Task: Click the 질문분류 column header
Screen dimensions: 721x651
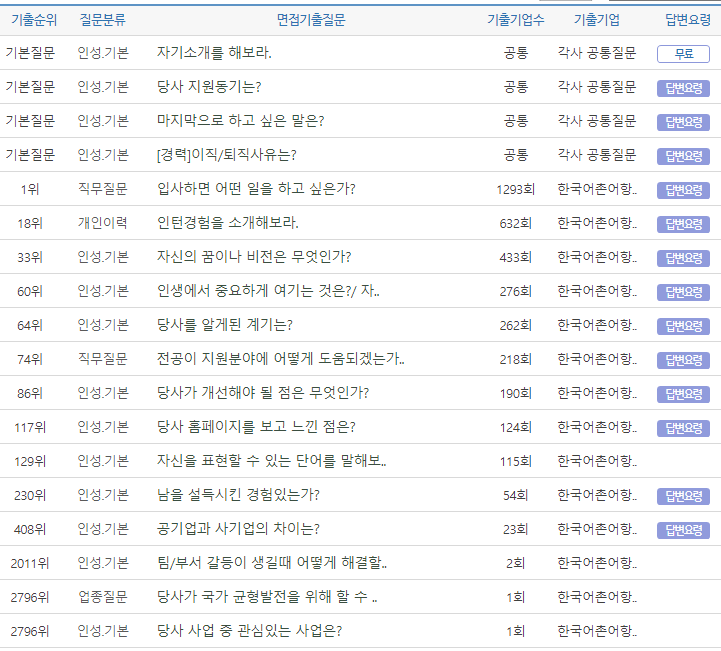Action: [102, 20]
